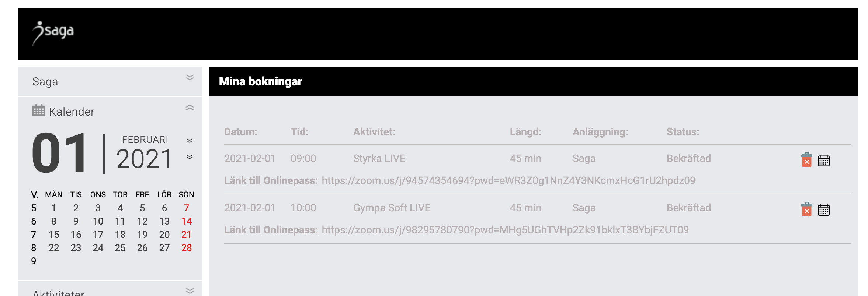
Task: Add Gympa Soft LIVE to calendar
Action: pos(823,210)
